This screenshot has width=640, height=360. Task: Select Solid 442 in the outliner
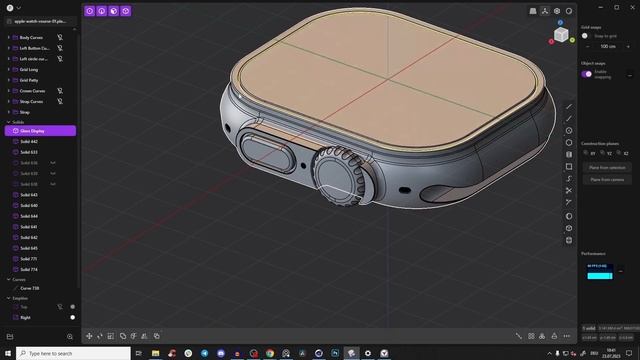click(40, 142)
